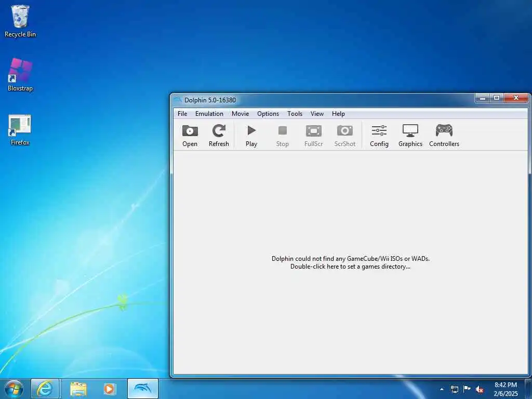Open the File menu
The width and height of the screenshot is (532, 399).
tap(182, 114)
